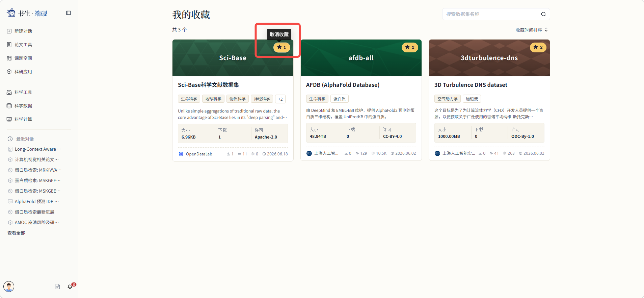Click 上海人工智能实... publisher on turbulence card
This screenshot has height=298, width=644.
(458, 153)
